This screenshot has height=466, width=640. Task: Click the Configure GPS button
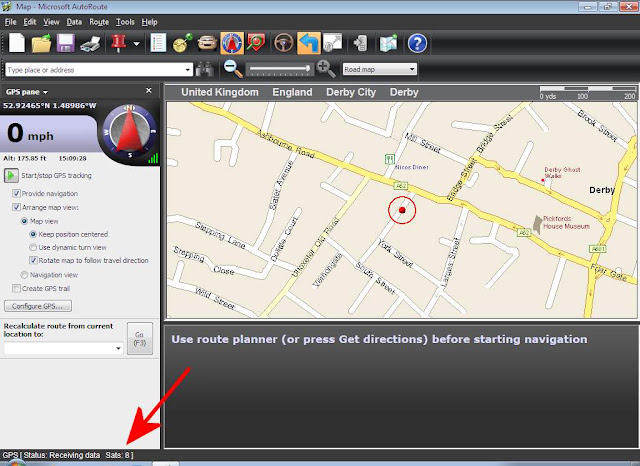[38, 306]
